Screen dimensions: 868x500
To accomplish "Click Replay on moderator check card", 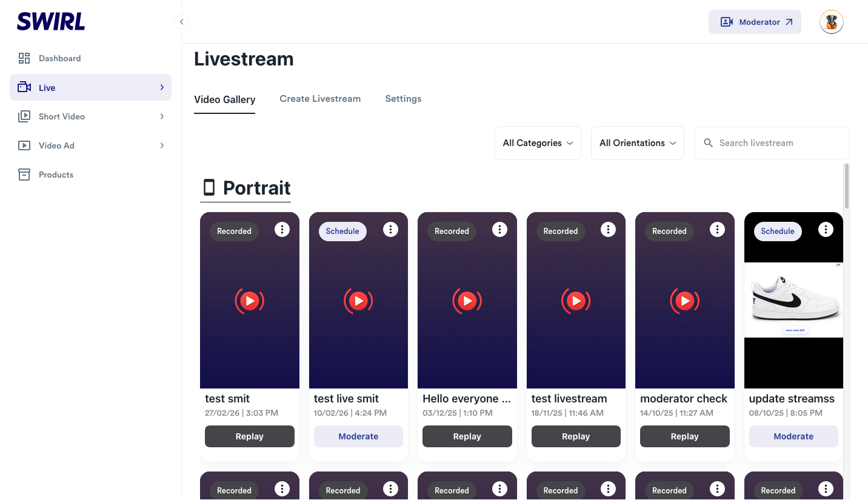I will [685, 436].
